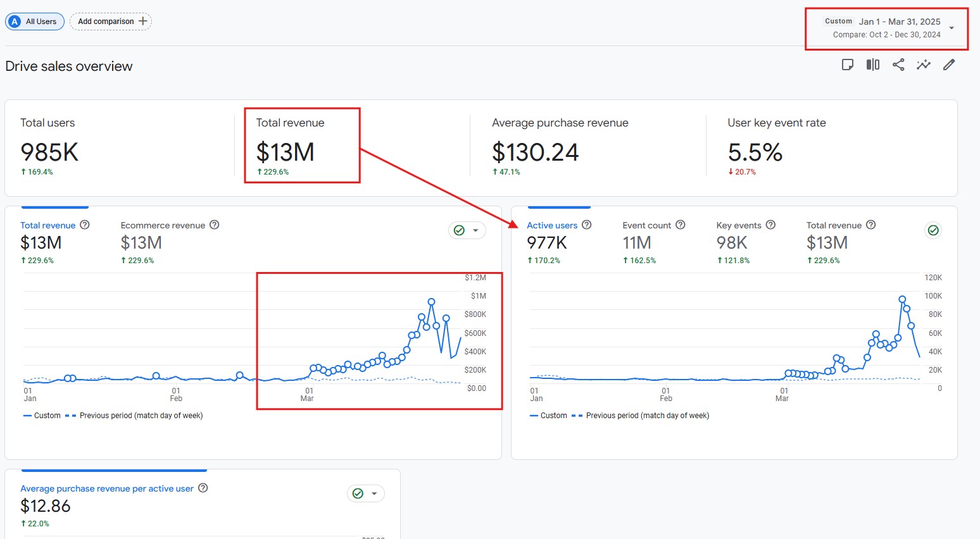This screenshot has width=980, height=539.
Task: Click the compare range Oct 2 - Dec 30, 2024 text
Action: [x=886, y=35]
